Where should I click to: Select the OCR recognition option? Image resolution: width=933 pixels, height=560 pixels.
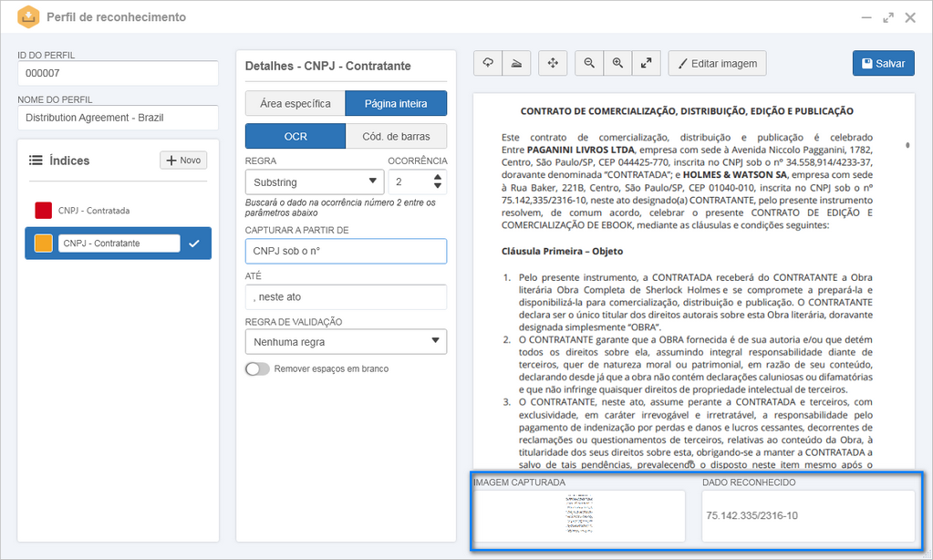coord(295,136)
